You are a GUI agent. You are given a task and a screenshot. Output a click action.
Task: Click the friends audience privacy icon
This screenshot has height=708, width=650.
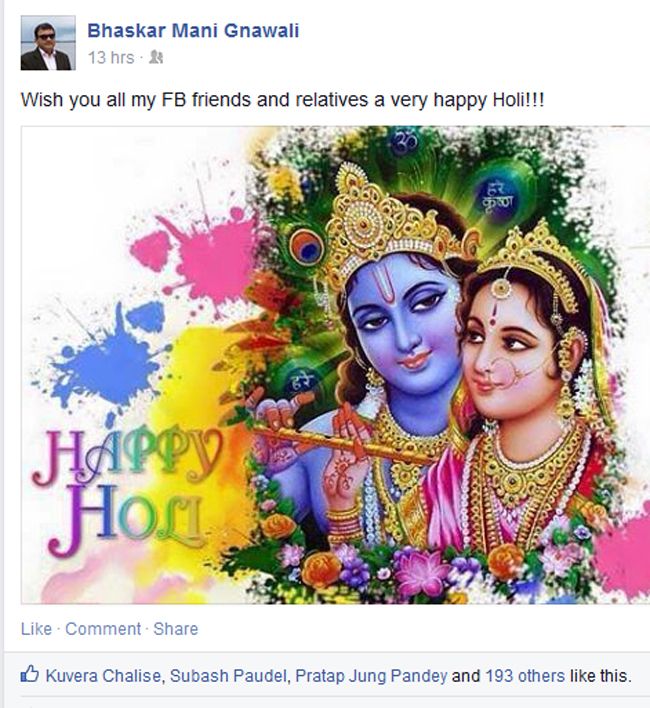coord(156,57)
